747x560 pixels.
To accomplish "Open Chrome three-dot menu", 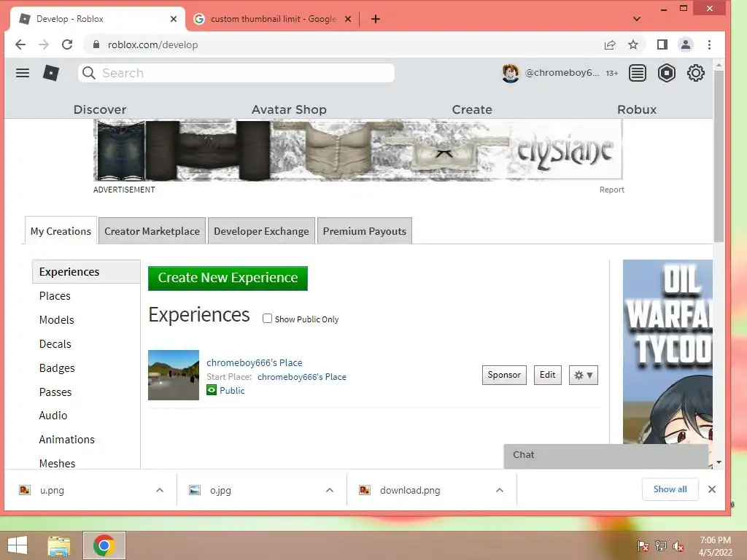I will 709,44.
